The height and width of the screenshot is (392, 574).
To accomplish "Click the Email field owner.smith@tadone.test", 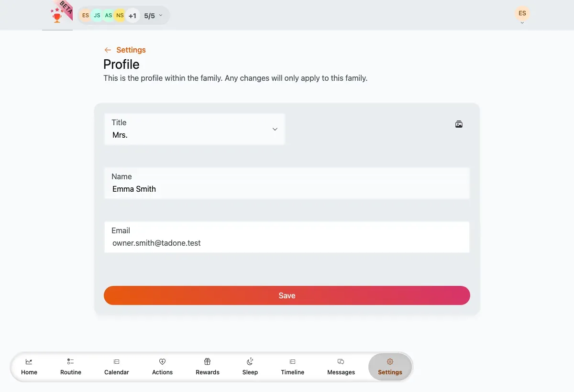I will [x=287, y=237].
